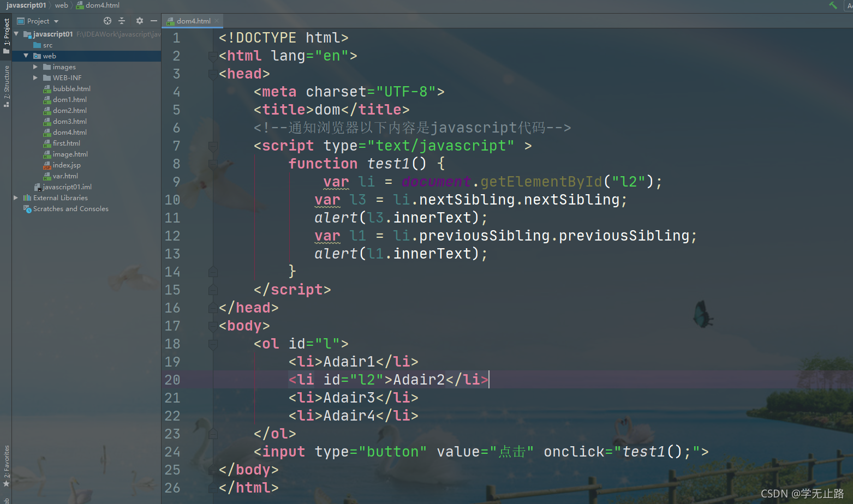Select bubble.html in the project tree
Viewport: 853px width, 504px height.
(71, 89)
